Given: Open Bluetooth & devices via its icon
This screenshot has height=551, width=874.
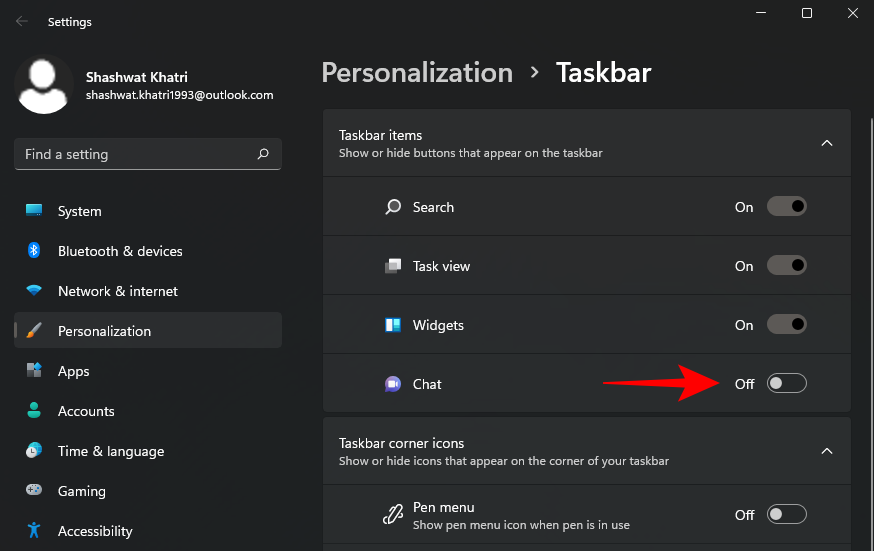Looking at the screenshot, I should click(34, 251).
